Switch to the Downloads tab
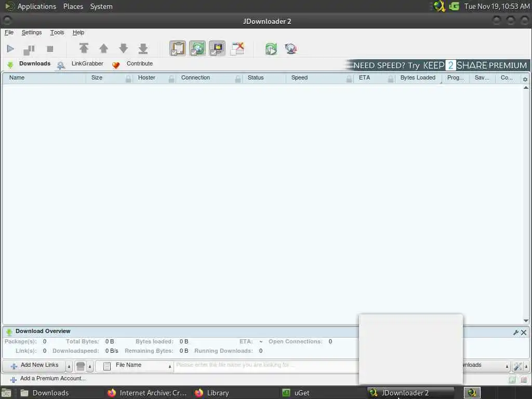 29,64
